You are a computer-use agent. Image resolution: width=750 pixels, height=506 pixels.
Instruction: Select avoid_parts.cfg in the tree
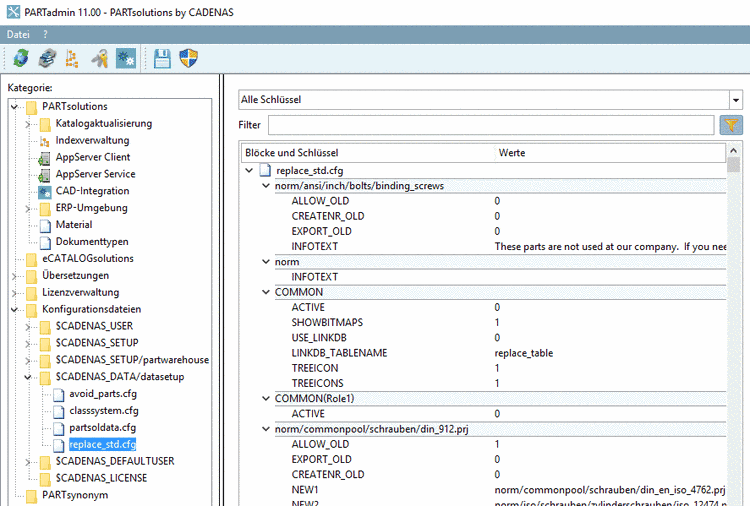click(103, 394)
